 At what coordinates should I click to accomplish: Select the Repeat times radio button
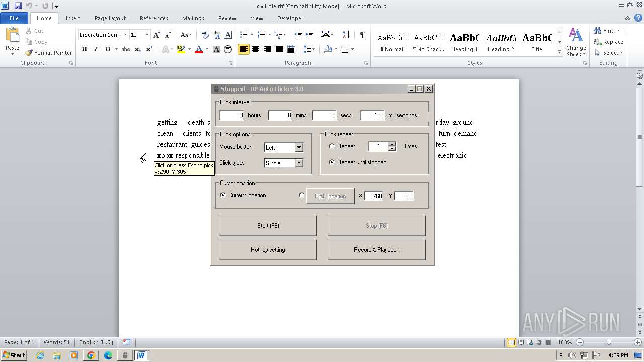(x=331, y=146)
